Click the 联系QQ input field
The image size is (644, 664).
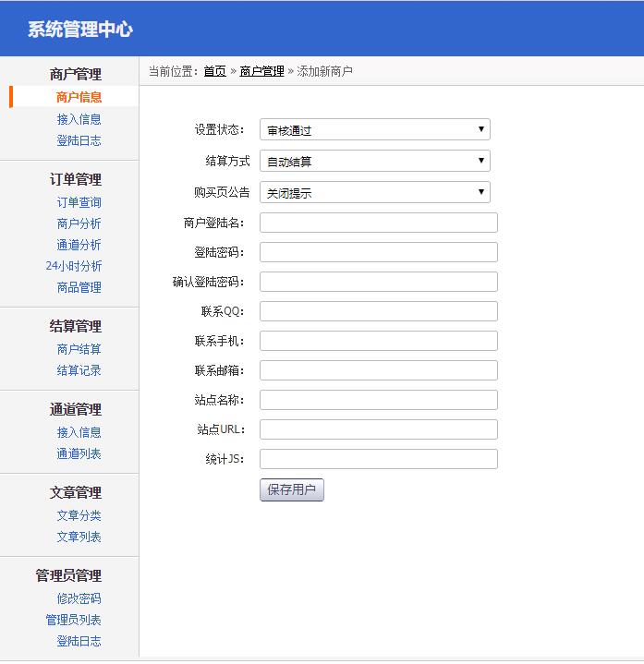click(x=378, y=311)
